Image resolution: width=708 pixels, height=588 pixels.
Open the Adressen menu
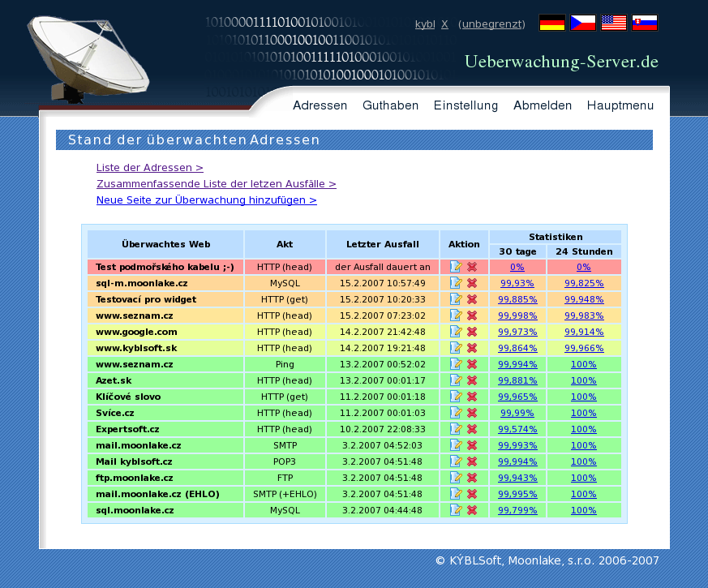tap(320, 105)
